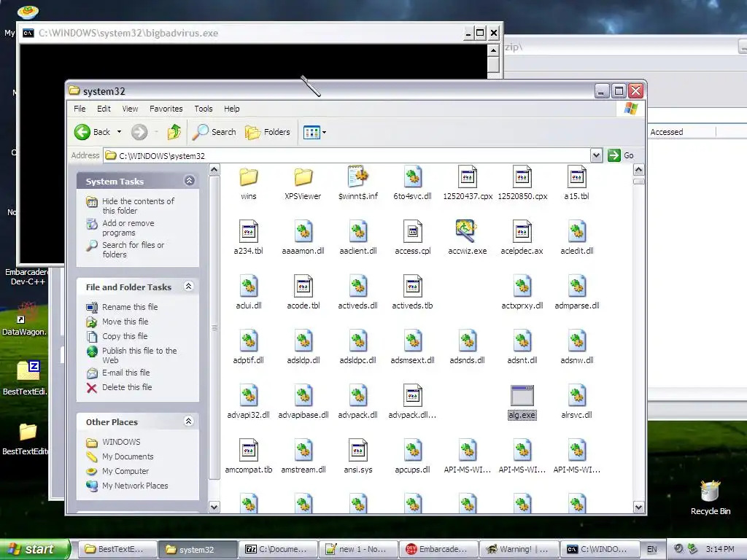Open the Favorites menu

[166, 109]
